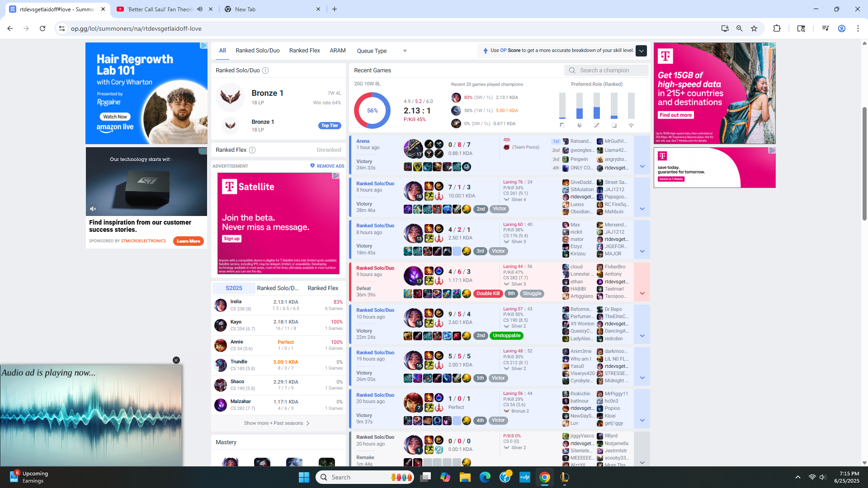868x488 pixels.
Task: Click the magnifier icon in champion search
Action: pyautogui.click(x=572, y=70)
